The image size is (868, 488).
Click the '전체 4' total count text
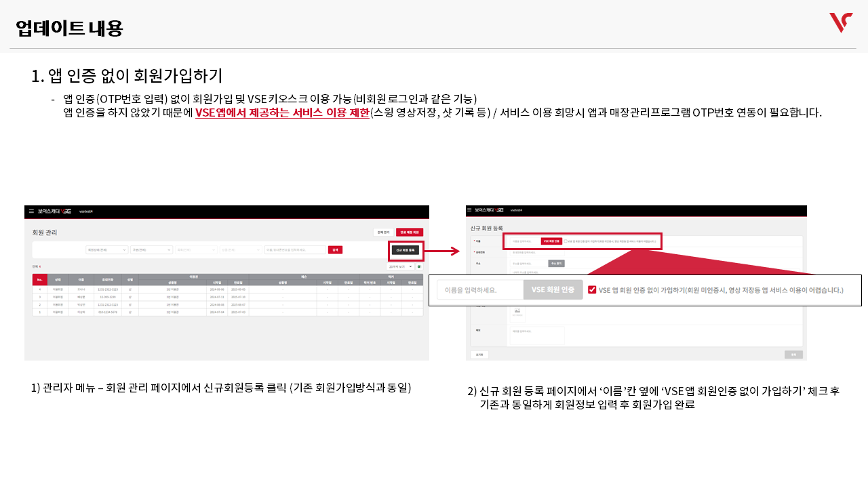pos(37,266)
